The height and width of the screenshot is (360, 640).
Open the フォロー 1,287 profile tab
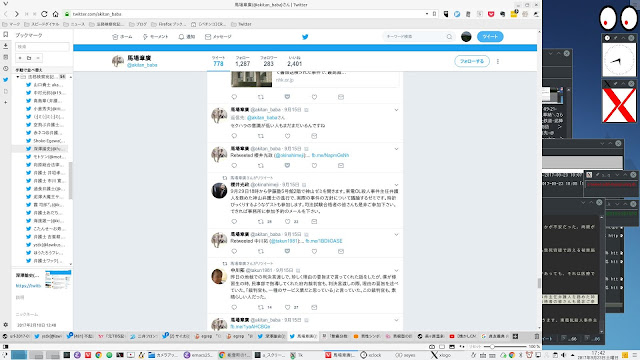pyautogui.click(x=242, y=61)
